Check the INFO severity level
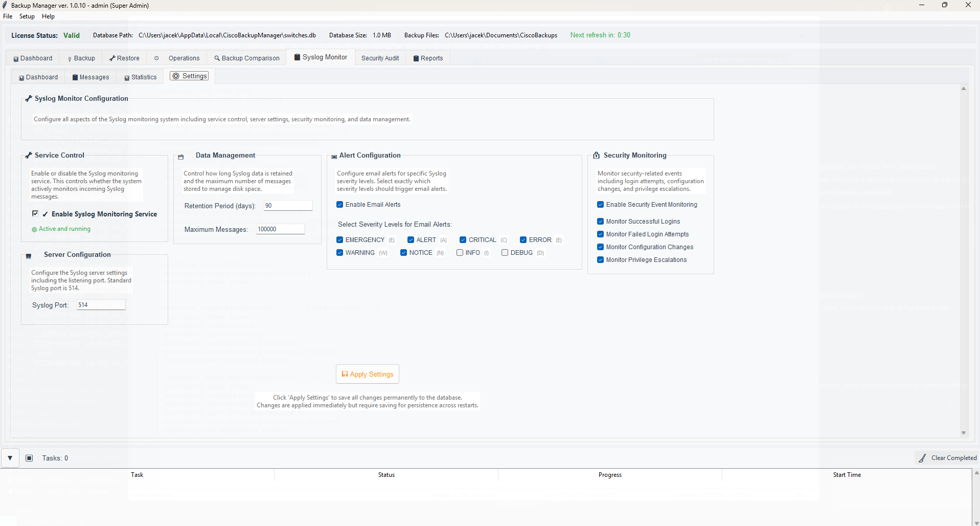The height and width of the screenshot is (526, 980). pyautogui.click(x=460, y=253)
